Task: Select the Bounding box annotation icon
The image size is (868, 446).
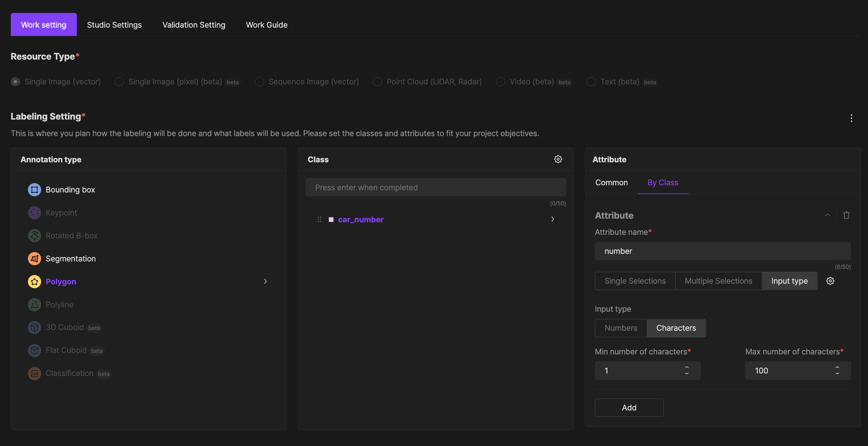Action: 34,190
